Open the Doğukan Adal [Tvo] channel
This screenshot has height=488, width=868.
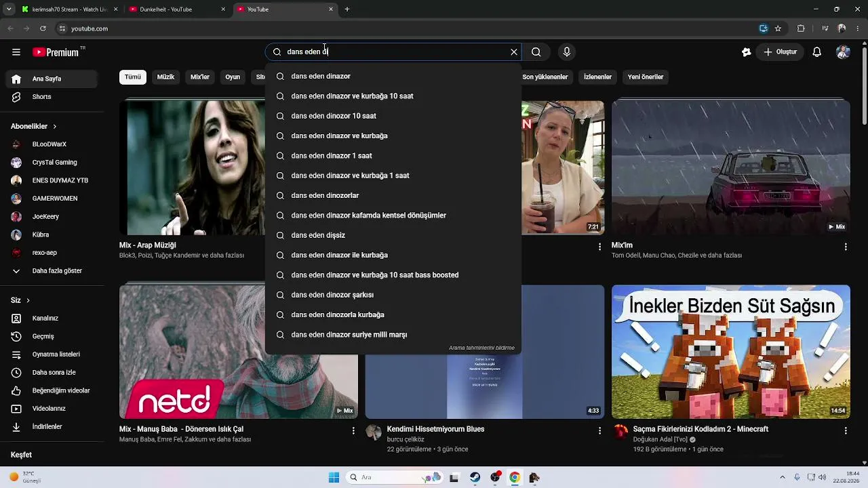pos(660,439)
